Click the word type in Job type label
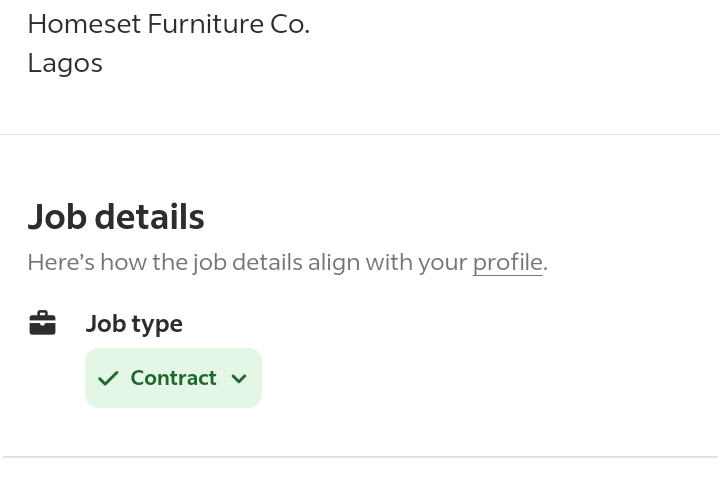The width and height of the screenshot is (720, 485). tap(157, 325)
